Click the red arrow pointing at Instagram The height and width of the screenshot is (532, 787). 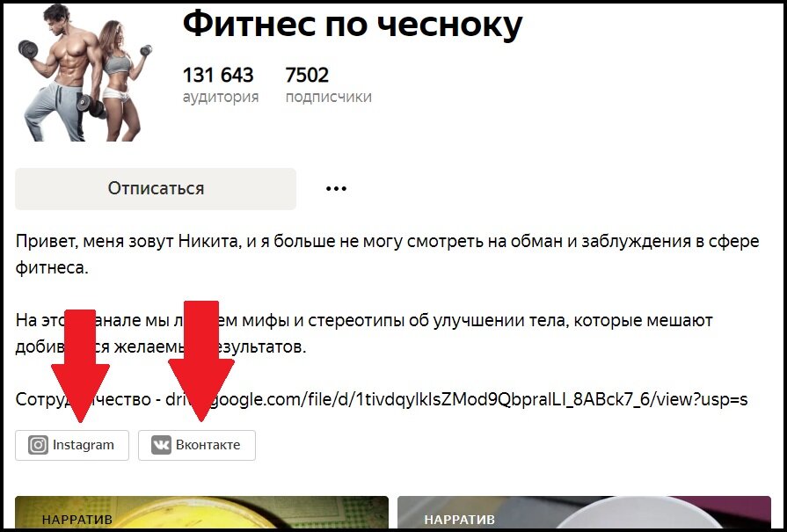coord(80,366)
